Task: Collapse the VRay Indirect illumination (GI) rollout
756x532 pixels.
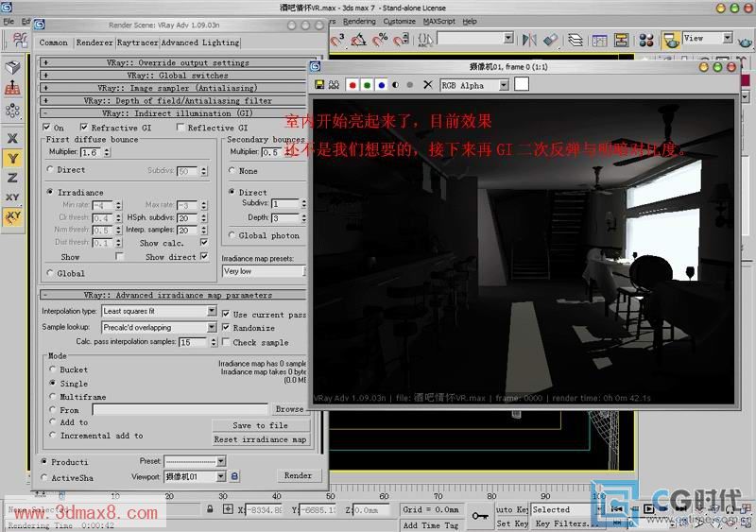Action: click(x=178, y=113)
